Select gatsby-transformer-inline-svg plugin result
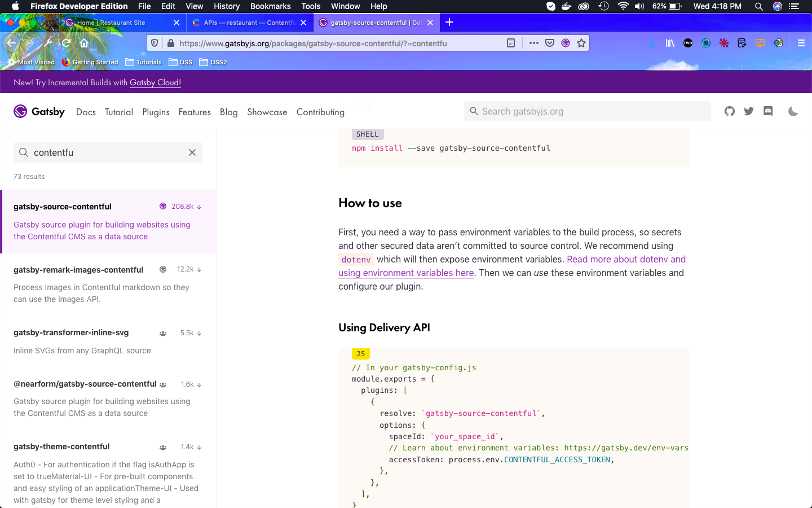The width and height of the screenshot is (812, 508). [x=108, y=341]
